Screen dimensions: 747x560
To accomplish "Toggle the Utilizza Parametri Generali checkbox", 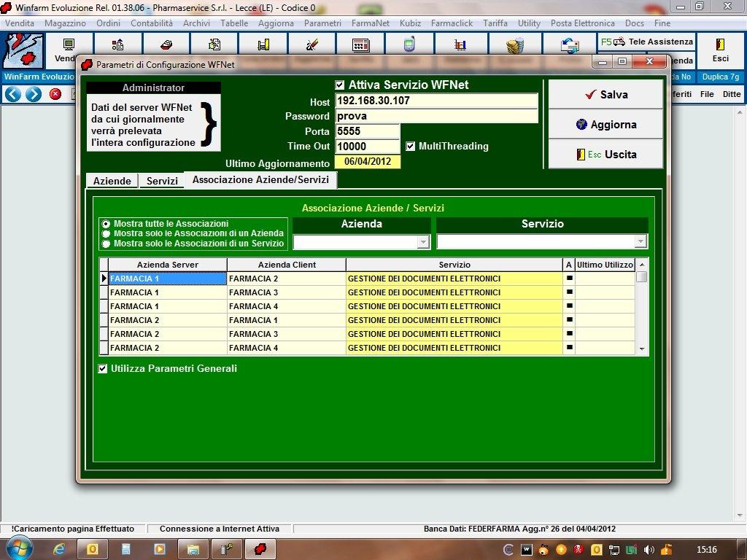I will [x=103, y=369].
